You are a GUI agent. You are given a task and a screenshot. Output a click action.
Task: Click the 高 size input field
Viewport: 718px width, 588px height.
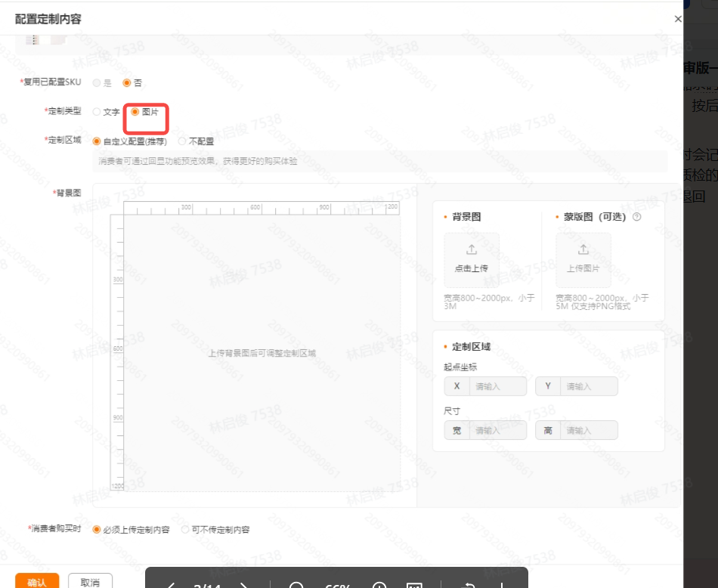(588, 431)
